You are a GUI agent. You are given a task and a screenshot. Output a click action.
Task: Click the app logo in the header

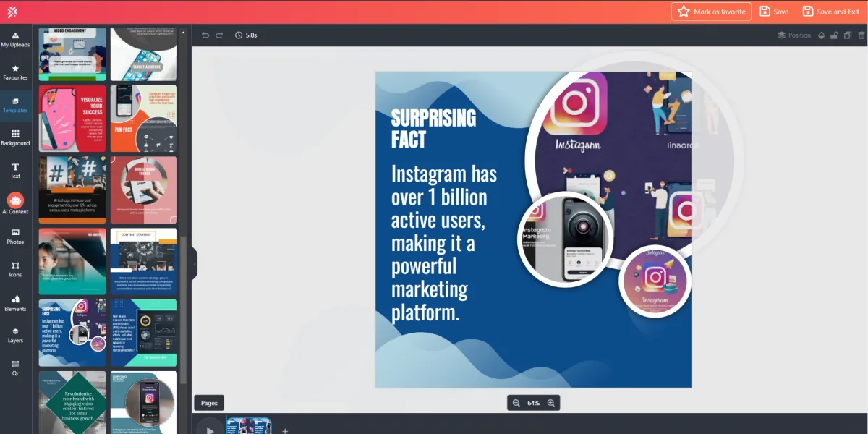click(12, 12)
